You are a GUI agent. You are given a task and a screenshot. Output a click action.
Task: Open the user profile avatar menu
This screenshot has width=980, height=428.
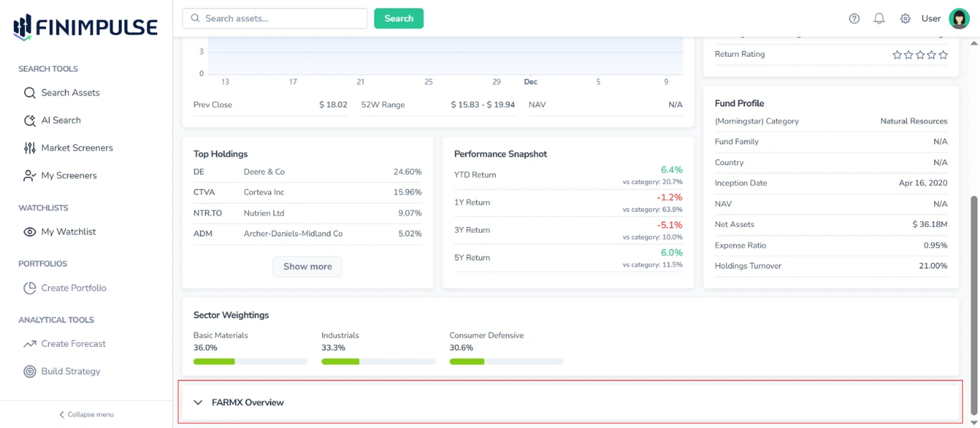[959, 18]
